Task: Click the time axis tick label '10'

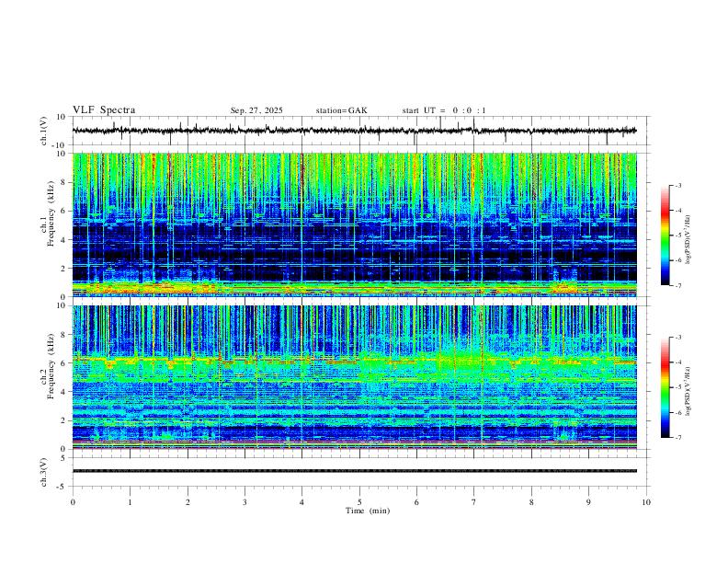Action: (646, 502)
